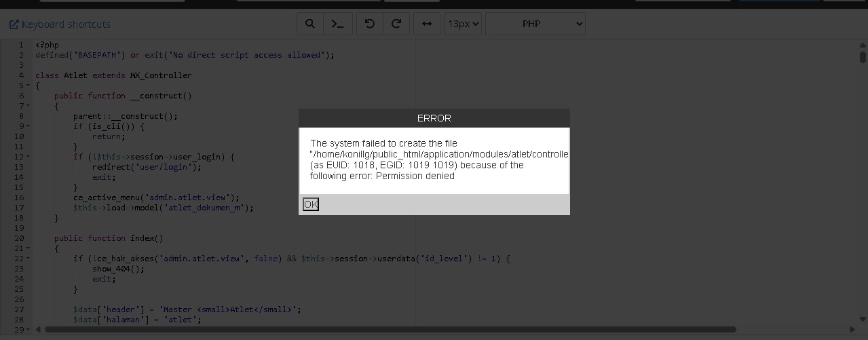Click the scroll-left arrow of horizontal scrollbar
The width and height of the screenshot is (868, 340).
coord(38,330)
